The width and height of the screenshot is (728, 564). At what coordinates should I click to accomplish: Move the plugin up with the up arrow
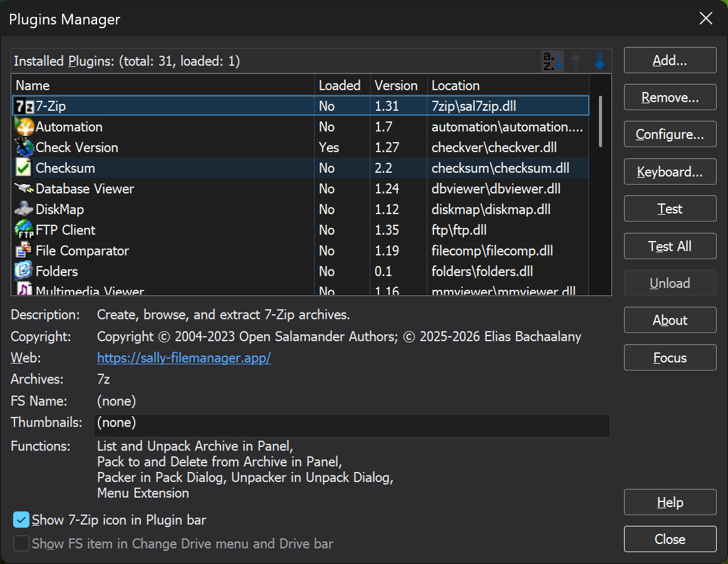coord(576,61)
